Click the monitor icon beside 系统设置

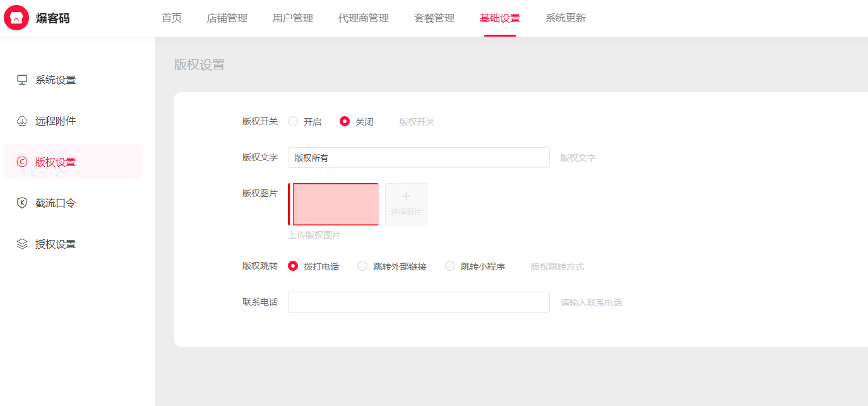point(22,80)
